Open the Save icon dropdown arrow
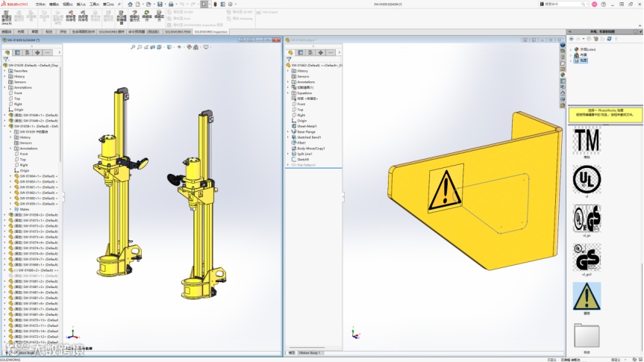 (x=164, y=4)
